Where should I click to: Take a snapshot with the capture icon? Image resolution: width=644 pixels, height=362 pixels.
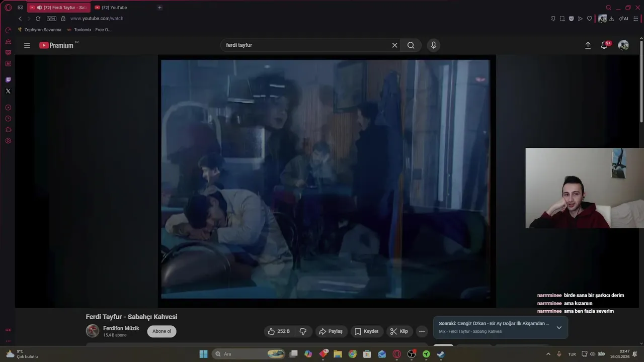[562, 19]
